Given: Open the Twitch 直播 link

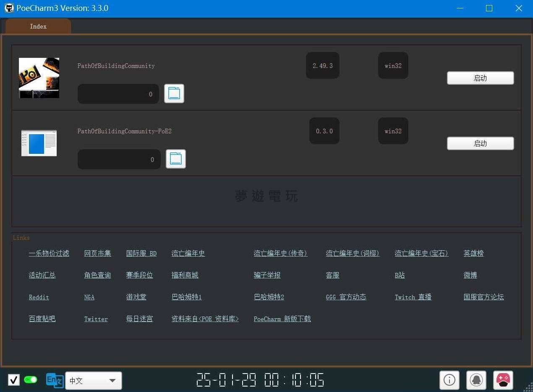Looking at the screenshot, I should click(413, 297).
